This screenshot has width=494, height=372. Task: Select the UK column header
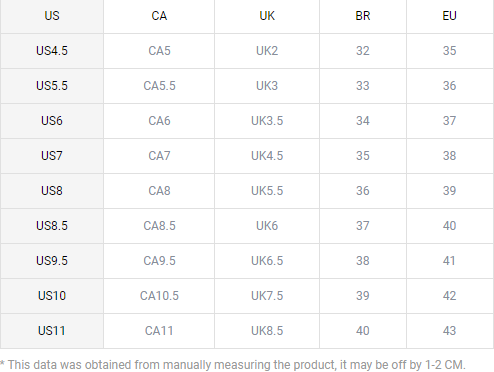tap(267, 16)
